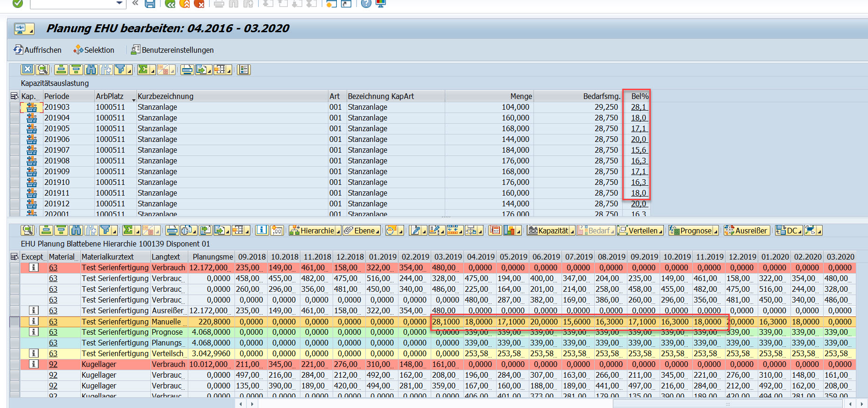
Task: Open the Selektion toolbar item
Action: click(x=94, y=50)
